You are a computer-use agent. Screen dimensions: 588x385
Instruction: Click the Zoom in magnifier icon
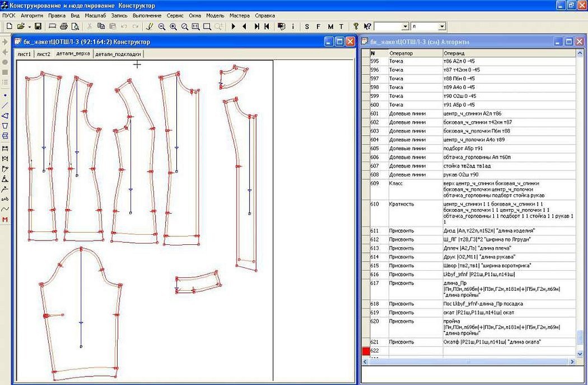coord(173,26)
